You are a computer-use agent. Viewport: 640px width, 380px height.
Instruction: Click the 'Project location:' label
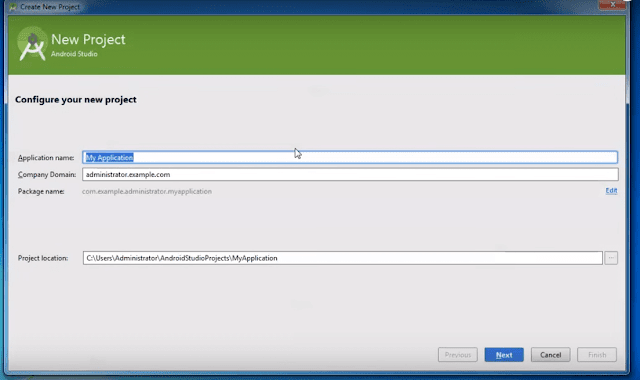click(x=43, y=258)
